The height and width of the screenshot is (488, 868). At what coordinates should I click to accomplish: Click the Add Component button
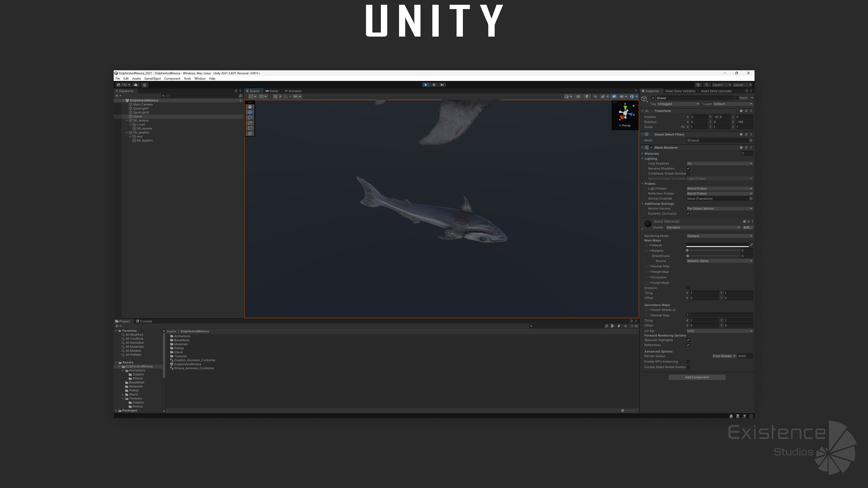point(697,378)
